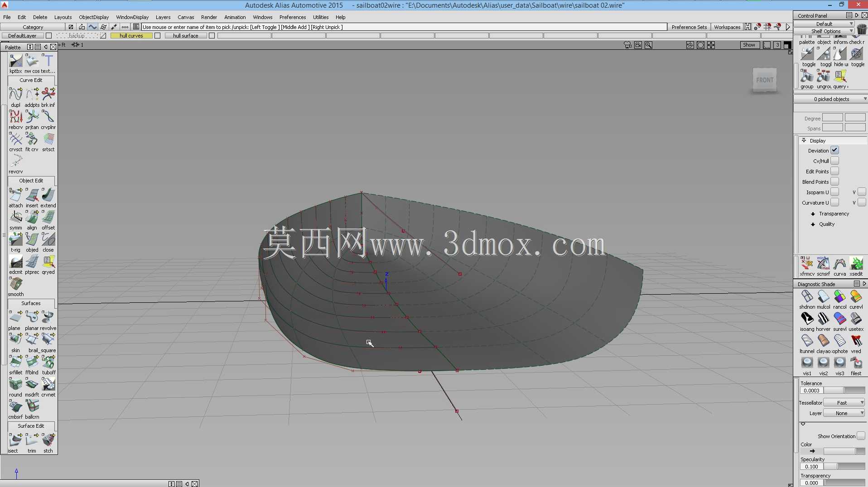Enable the Cv/Hull checkbox
Screen dimensions: 868x487
click(834, 161)
